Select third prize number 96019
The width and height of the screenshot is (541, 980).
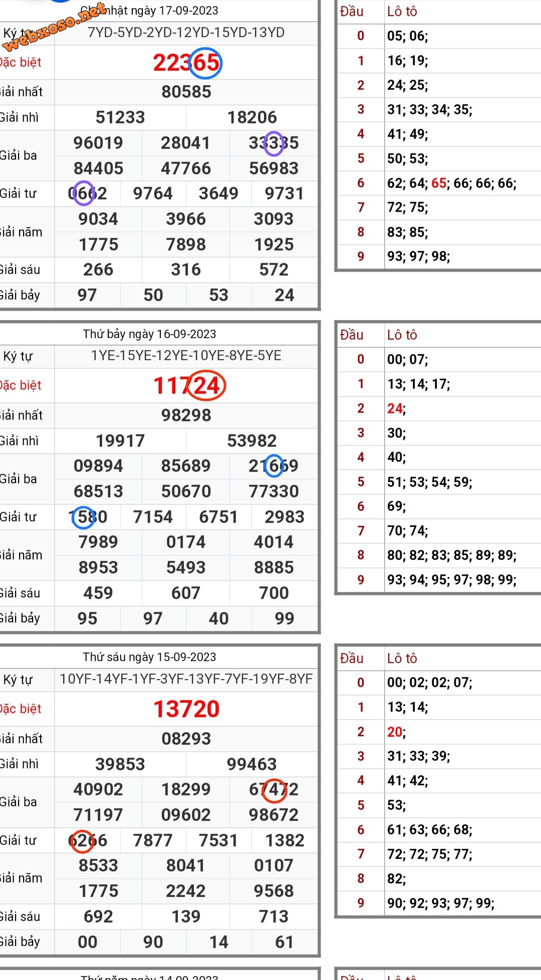(98, 143)
